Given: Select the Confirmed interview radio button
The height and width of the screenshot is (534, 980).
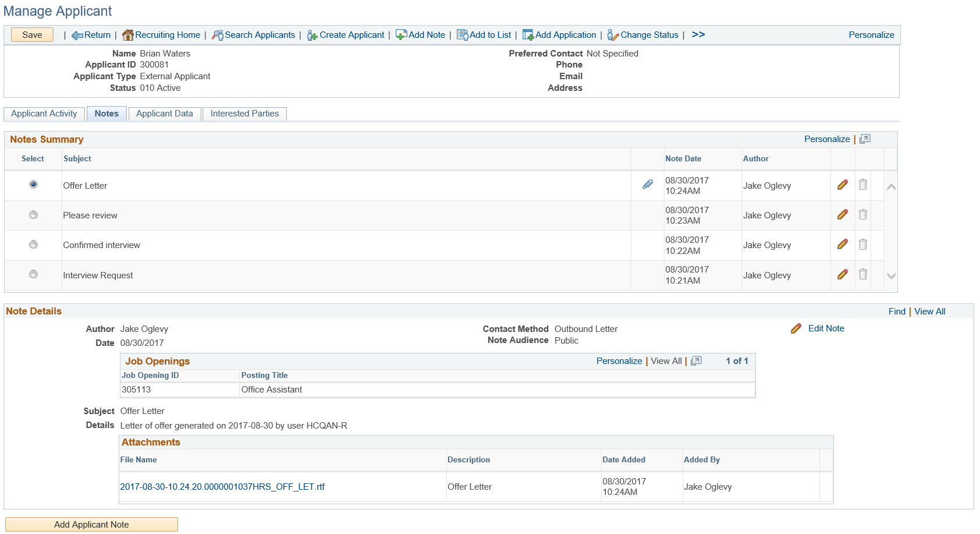Looking at the screenshot, I should [x=33, y=245].
